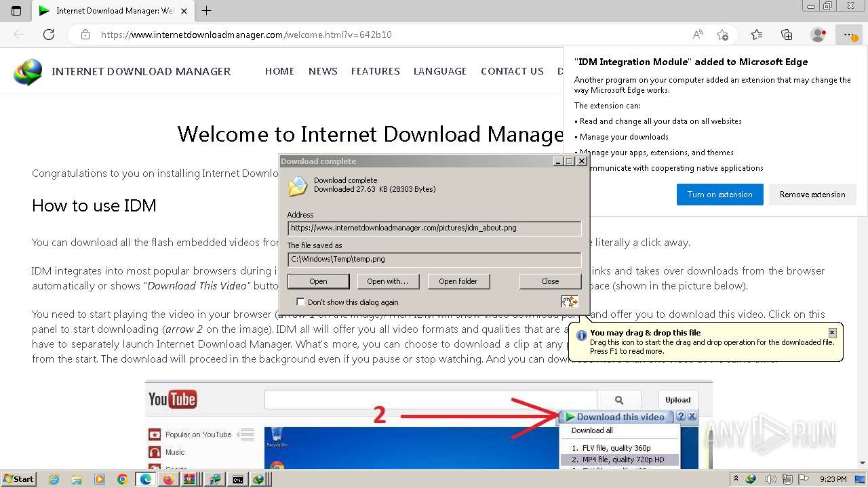
Task: Click the scroll down arrow of page
Action: coord(863,463)
